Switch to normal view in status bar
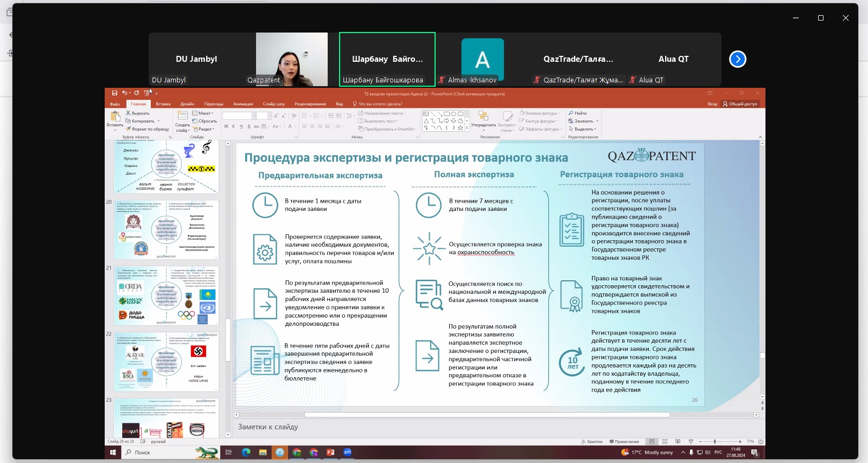This screenshot has height=463, width=868. [652, 442]
